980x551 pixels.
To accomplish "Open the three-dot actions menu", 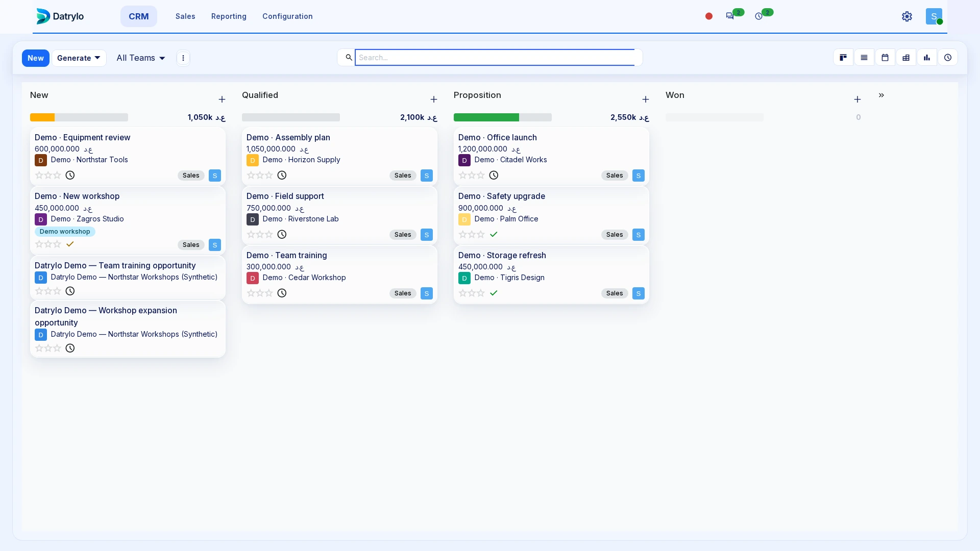I will coord(183,58).
